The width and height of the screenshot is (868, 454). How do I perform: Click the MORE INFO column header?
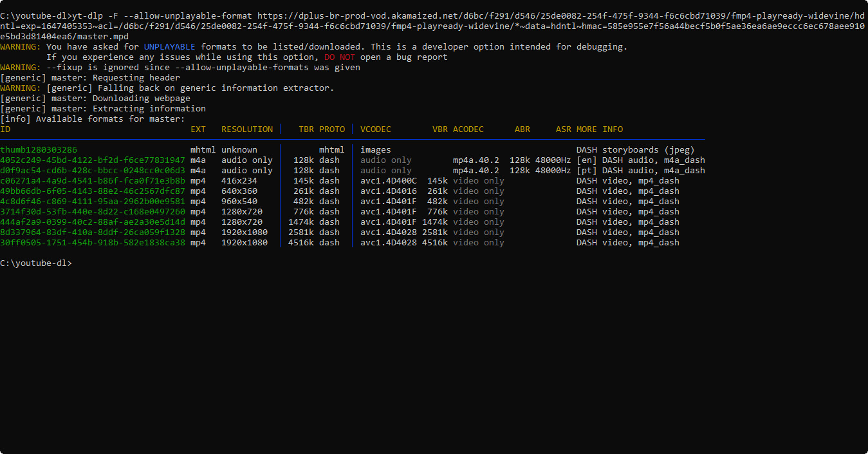tap(600, 129)
